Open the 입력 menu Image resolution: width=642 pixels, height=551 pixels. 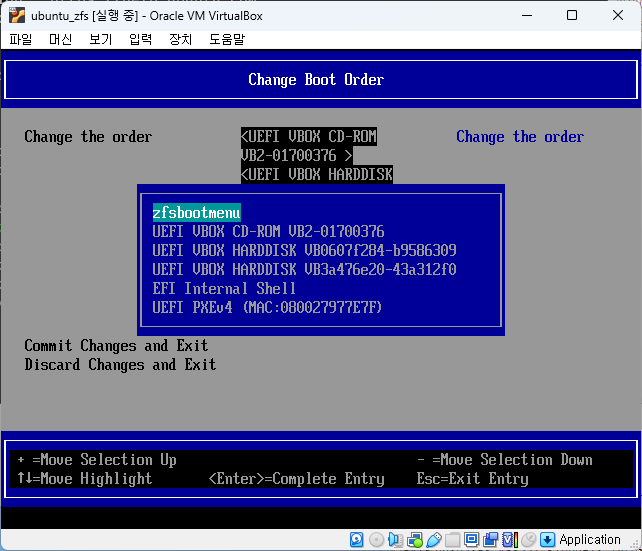[x=140, y=39]
